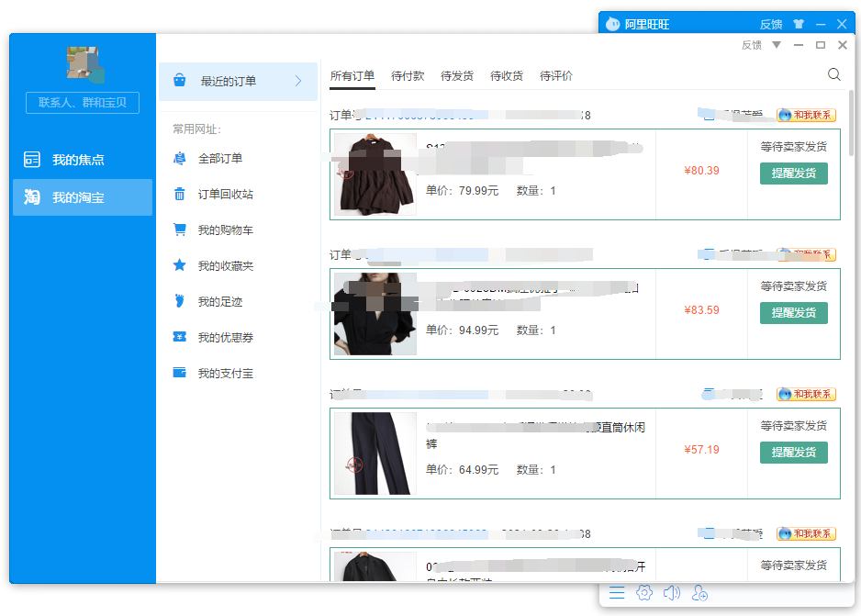Click 提醒发货 for the ¥80.39 order
Image resolution: width=861 pixels, height=616 pixels.
click(793, 174)
